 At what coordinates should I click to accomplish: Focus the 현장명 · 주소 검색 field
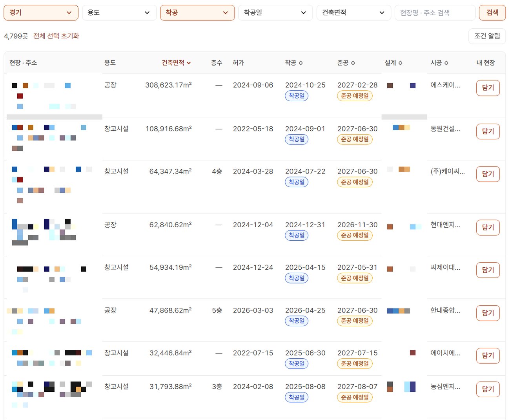435,13
